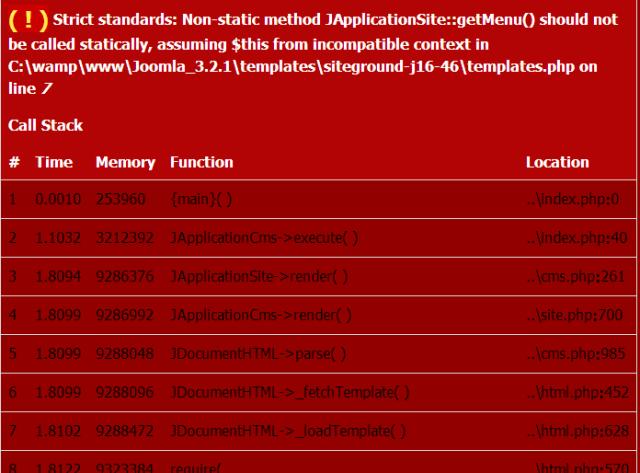This screenshot has width=640, height=473.
Task: Click the '..\html.php:628' location cell
Action: coord(578,431)
